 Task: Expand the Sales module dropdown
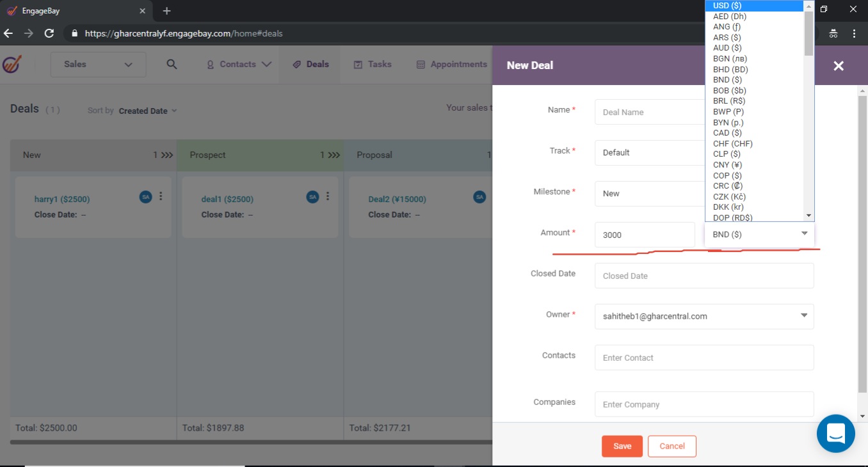(x=98, y=65)
